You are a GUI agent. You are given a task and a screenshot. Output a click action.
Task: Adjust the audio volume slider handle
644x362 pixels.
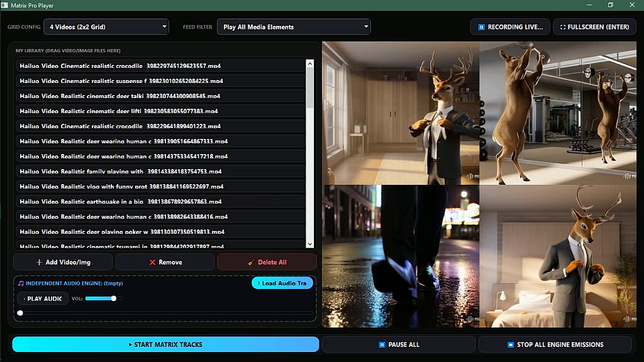pos(114,299)
